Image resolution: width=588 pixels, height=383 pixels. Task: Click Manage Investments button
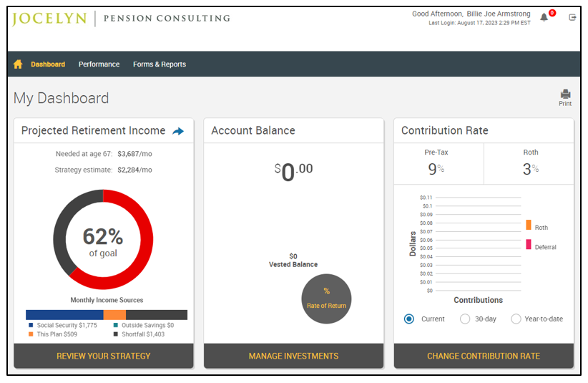(x=293, y=356)
